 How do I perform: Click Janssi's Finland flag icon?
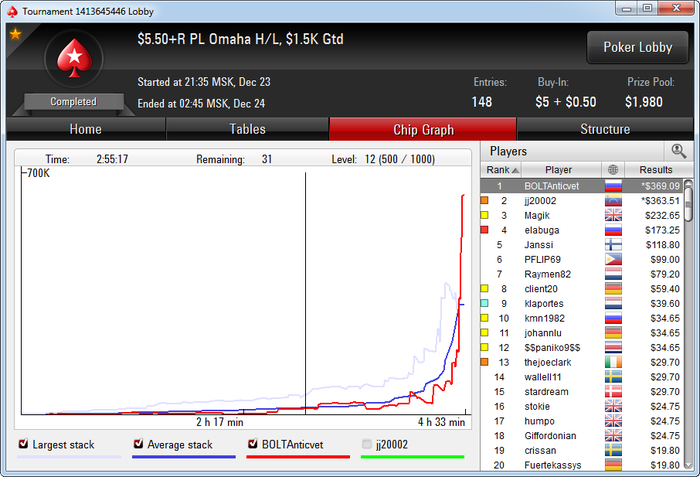pos(613,245)
